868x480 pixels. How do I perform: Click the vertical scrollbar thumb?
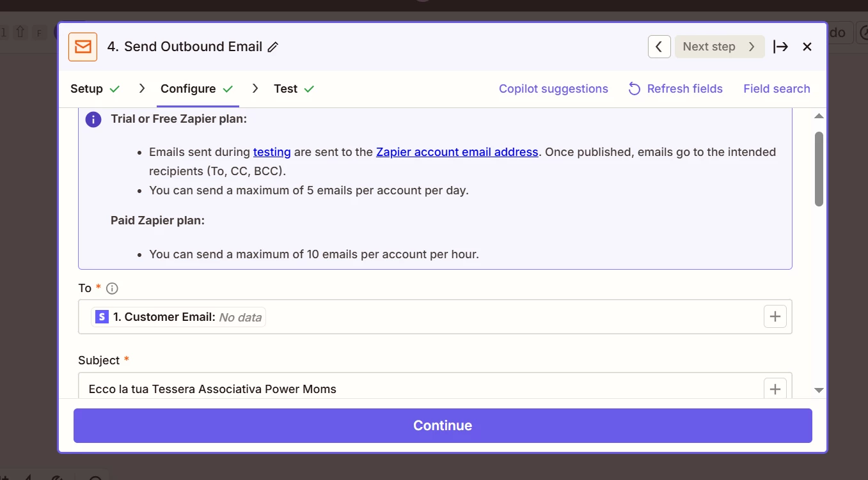(x=819, y=169)
